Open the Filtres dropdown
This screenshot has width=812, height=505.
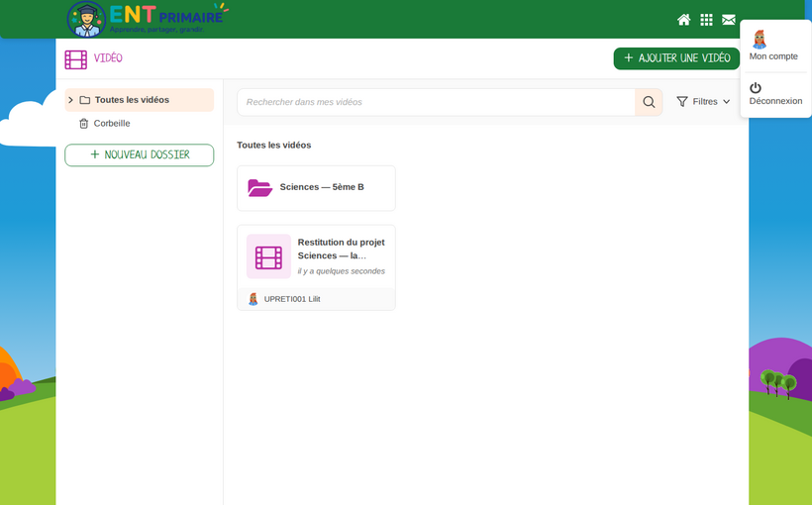click(703, 102)
